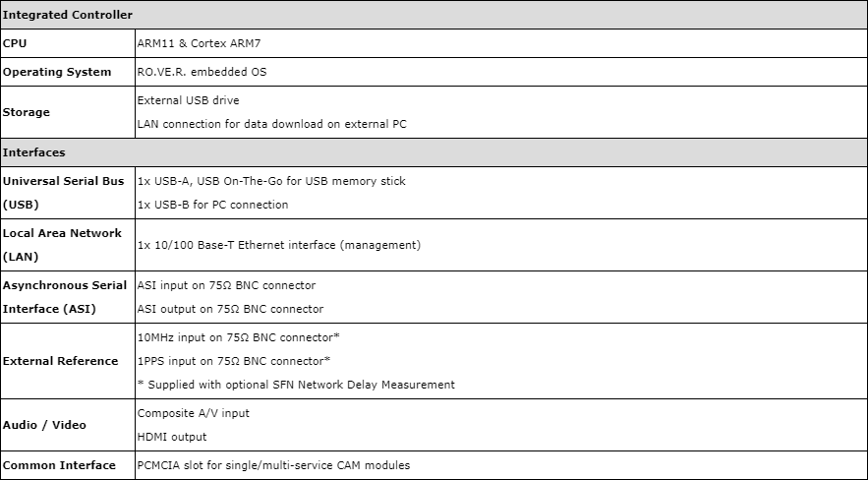Click PCMCIA slot for CAM modules text

click(x=273, y=465)
